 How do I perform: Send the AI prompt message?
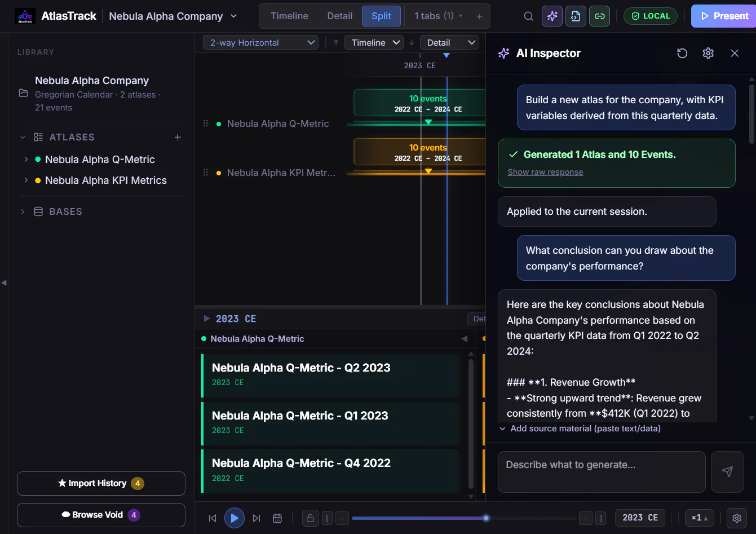(728, 471)
